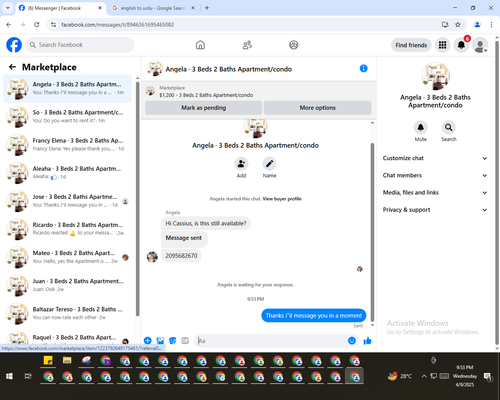Screen dimensions: 500x400
Task: Search in conversation magnifier icon
Action: [x=449, y=127]
